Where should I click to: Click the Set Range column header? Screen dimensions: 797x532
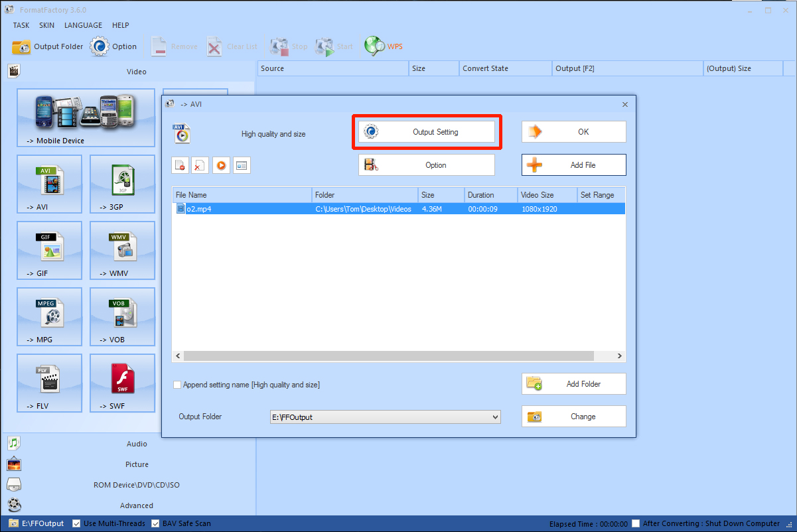point(601,195)
